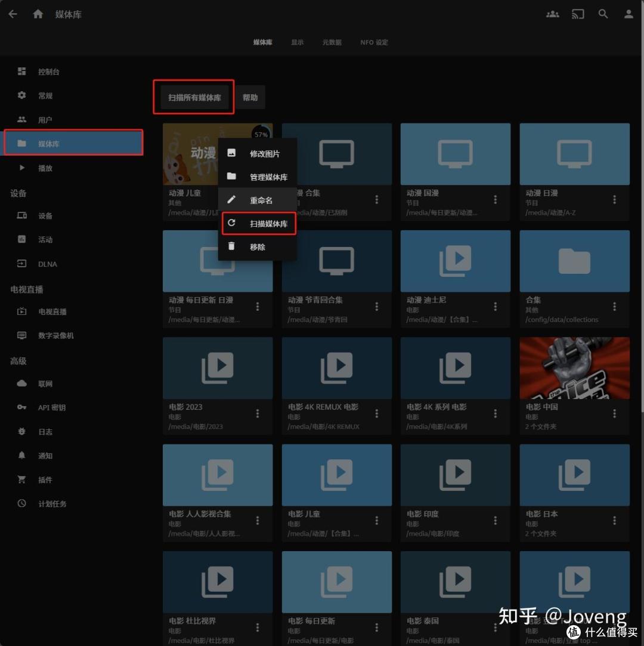Viewport: 644px width, 646px height.
Task: Open the Cast screen icon in top bar
Action: [577, 14]
